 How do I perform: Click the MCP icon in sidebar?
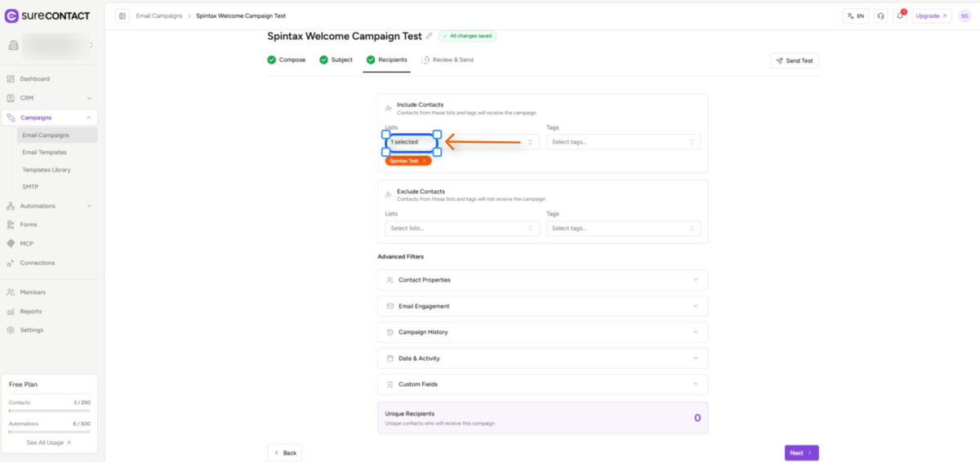coord(11,244)
